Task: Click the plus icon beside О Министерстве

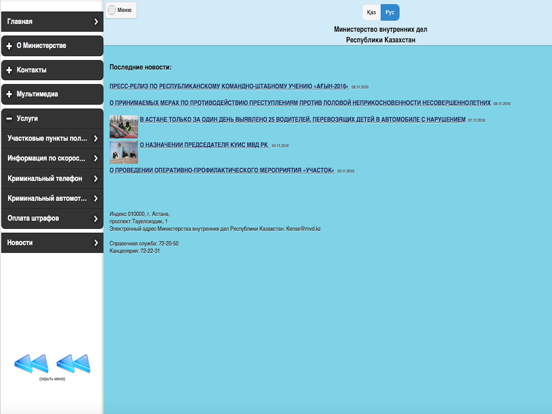Action: [9, 46]
